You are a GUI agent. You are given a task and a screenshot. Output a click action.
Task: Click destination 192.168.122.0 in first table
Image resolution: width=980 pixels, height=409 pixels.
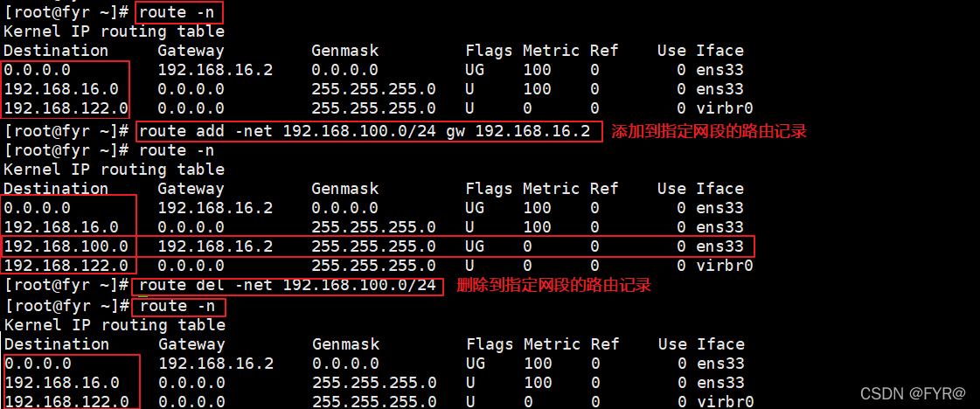(x=66, y=108)
